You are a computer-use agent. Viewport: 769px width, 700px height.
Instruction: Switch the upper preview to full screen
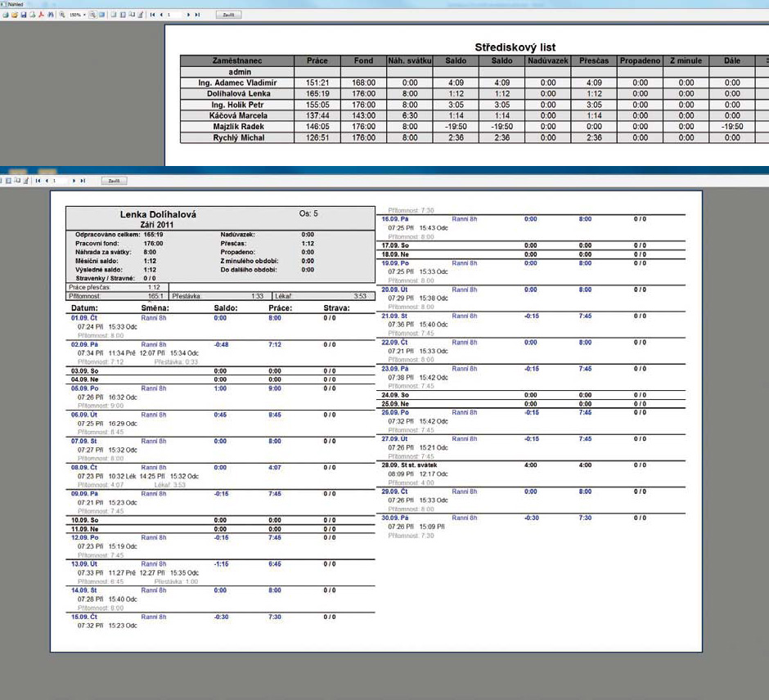tap(101, 15)
